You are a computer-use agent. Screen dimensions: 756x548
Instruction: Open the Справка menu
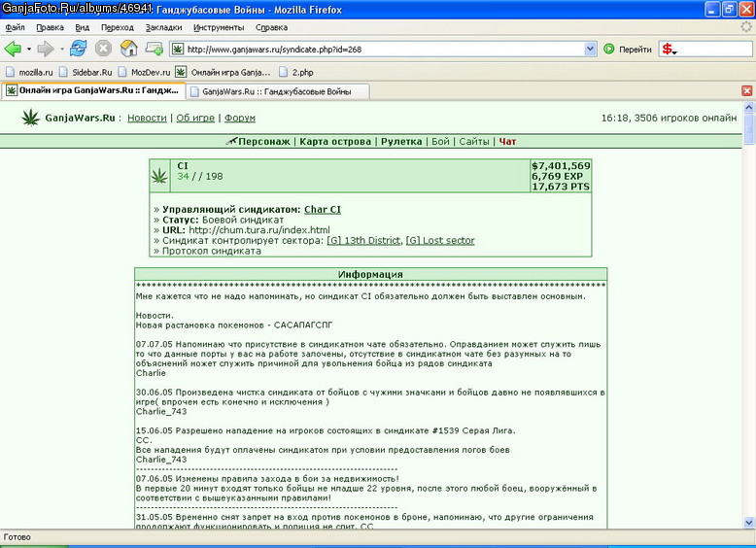tap(271, 27)
